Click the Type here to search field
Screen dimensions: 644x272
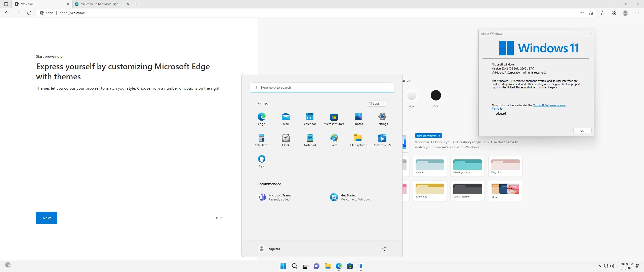[x=322, y=87]
